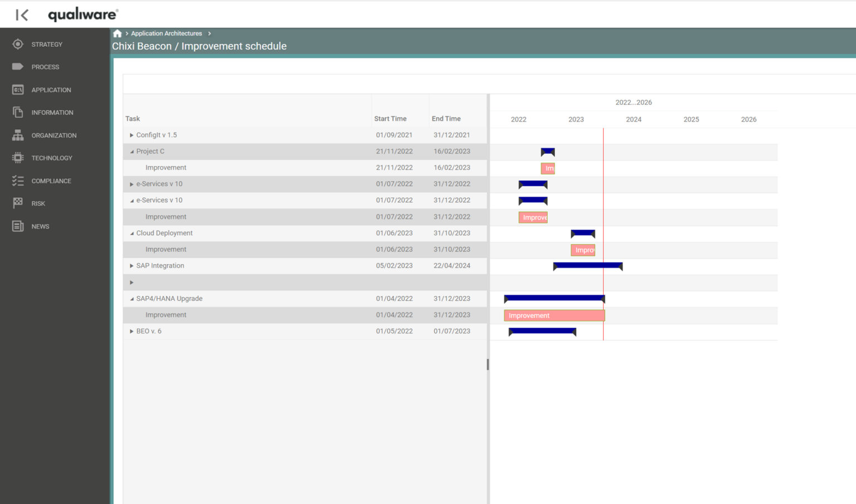Open the Risk flag icon in the sidebar
Image resolution: width=856 pixels, height=504 pixels.
pyautogui.click(x=17, y=203)
